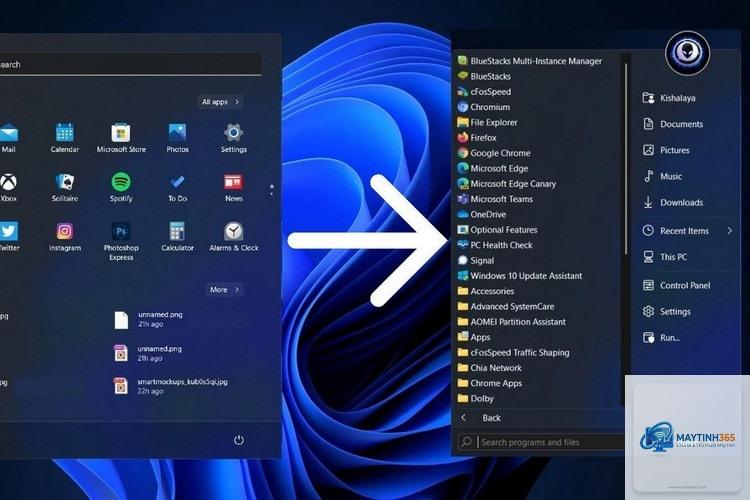The image size is (750, 500).
Task: Open Chromium from the programs list
Action: point(484,107)
